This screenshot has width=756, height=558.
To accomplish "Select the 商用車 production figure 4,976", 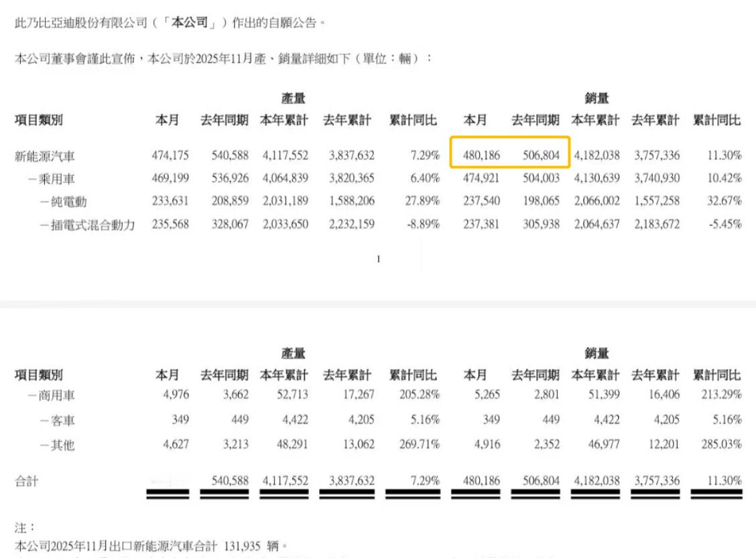I will [176, 395].
